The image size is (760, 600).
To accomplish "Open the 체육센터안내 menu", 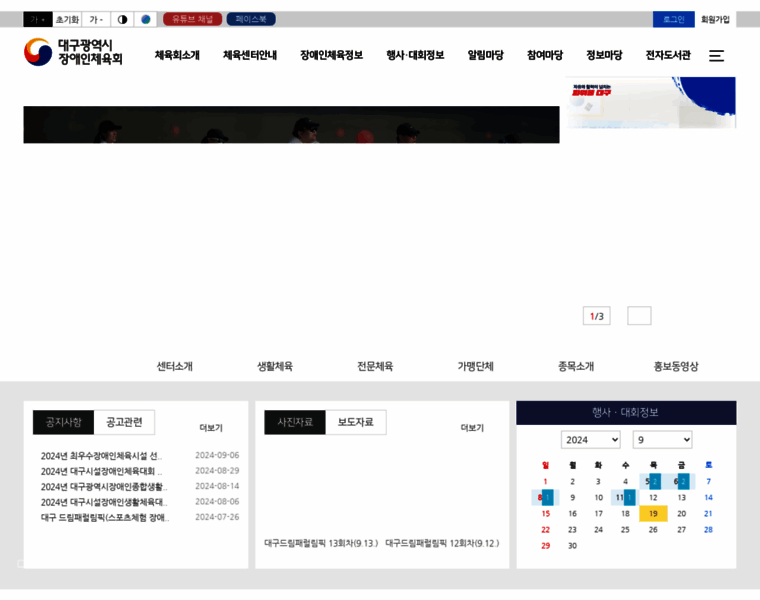I will pos(250,55).
